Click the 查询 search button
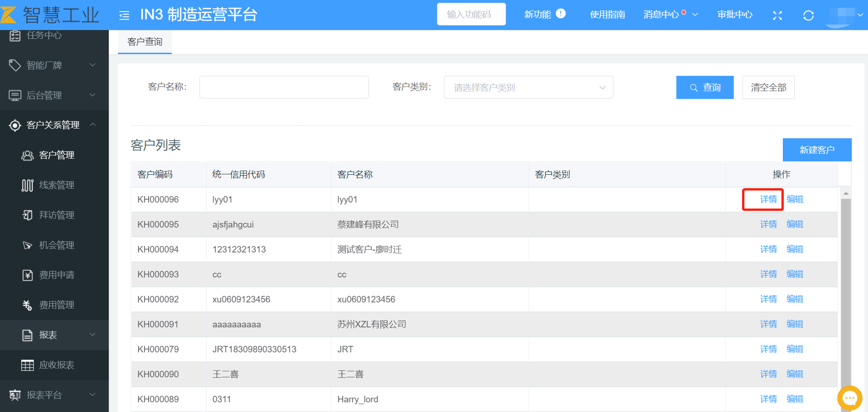868x412 pixels. coord(705,87)
